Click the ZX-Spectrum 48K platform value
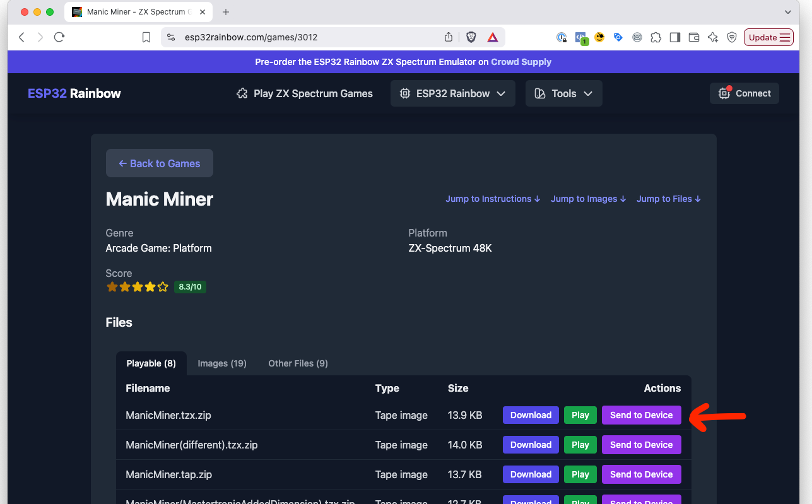This screenshot has width=812, height=504. coord(450,248)
